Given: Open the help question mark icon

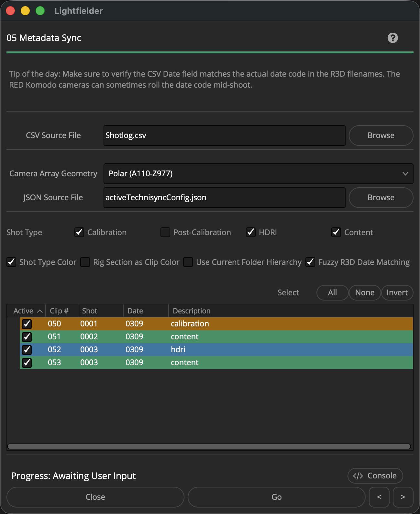Looking at the screenshot, I should [392, 38].
